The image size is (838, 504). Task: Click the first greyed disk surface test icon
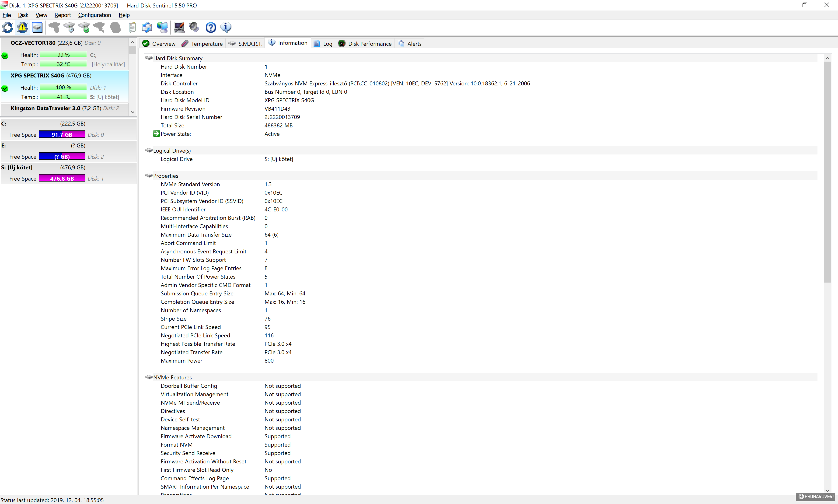54,28
